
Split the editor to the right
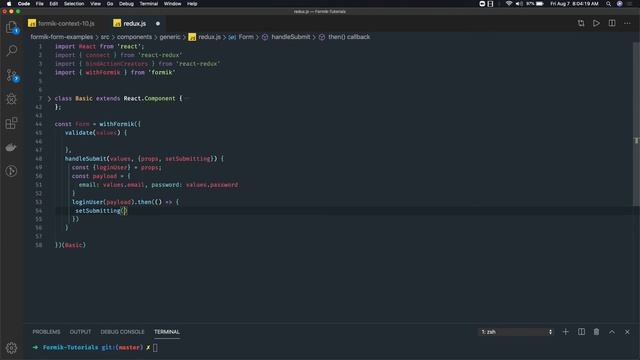tap(612, 23)
